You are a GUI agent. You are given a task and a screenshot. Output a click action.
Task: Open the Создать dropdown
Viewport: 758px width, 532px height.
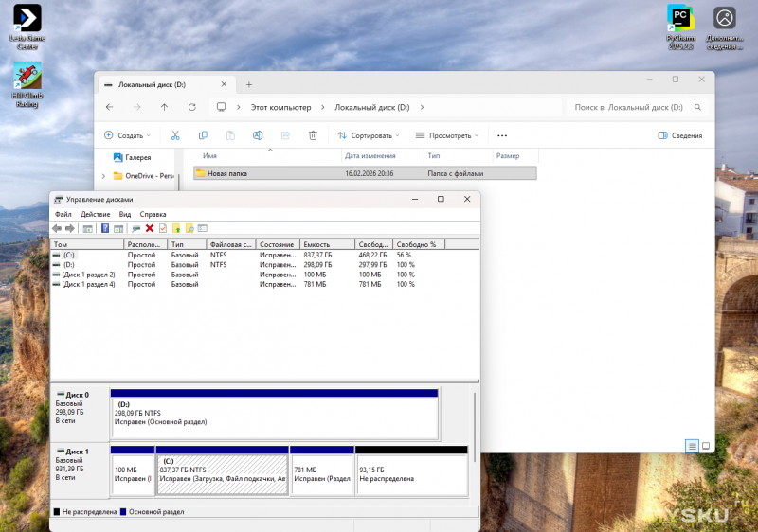click(128, 135)
